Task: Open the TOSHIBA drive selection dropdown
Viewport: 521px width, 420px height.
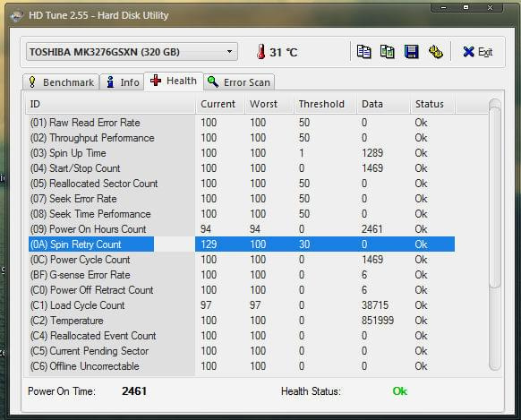Action: (132, 52)
